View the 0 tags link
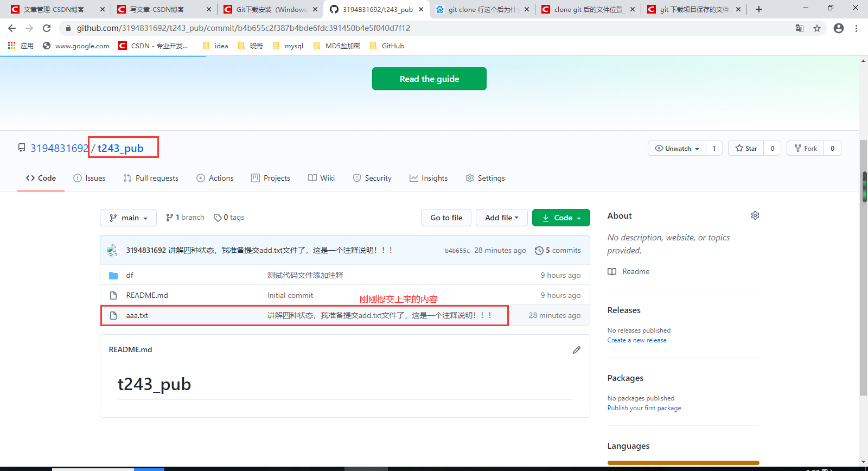Screen dimensions: 868x471 pyautogui.click(x=229, y=217)
